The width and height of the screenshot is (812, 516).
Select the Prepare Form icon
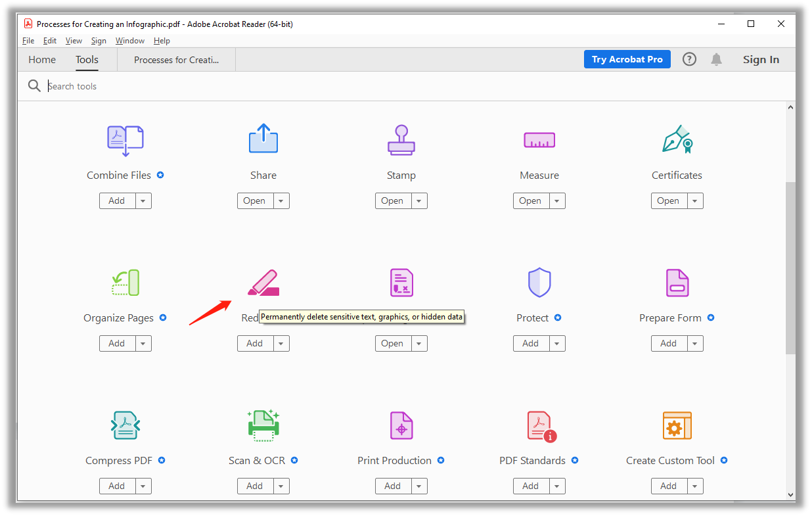coord(677,283)
